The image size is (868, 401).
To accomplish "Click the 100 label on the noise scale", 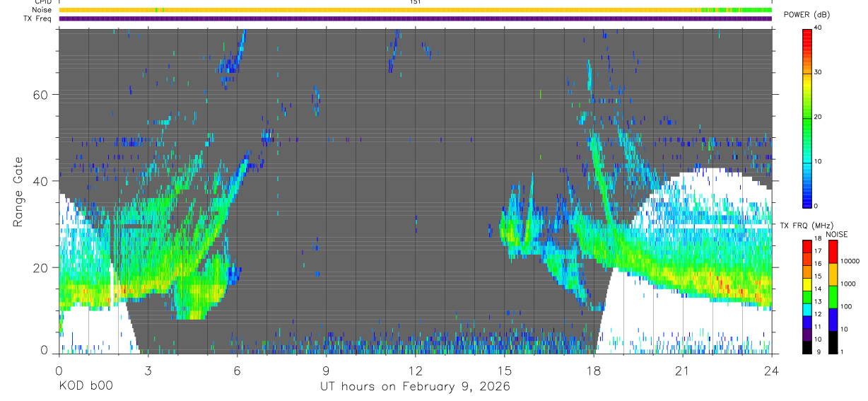I will click(847, 307).
